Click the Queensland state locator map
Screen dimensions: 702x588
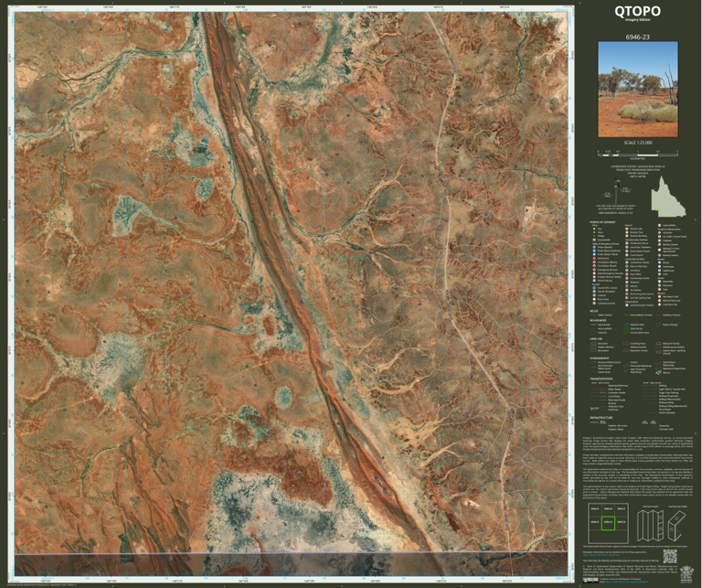pyautogui.click(x=668, y=194)
